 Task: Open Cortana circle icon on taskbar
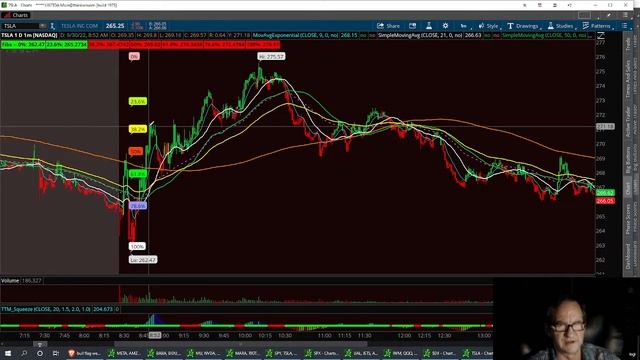pyautogui.click(x=40, y=353)
